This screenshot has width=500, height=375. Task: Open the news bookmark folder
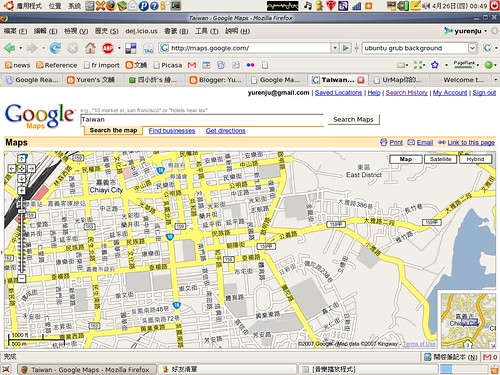(x=18, y=65)
